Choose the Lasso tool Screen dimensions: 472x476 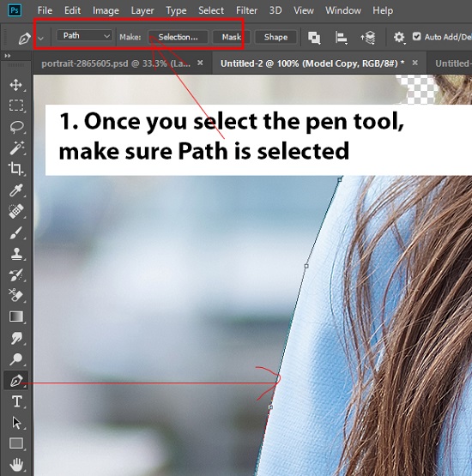click(15, 127)
